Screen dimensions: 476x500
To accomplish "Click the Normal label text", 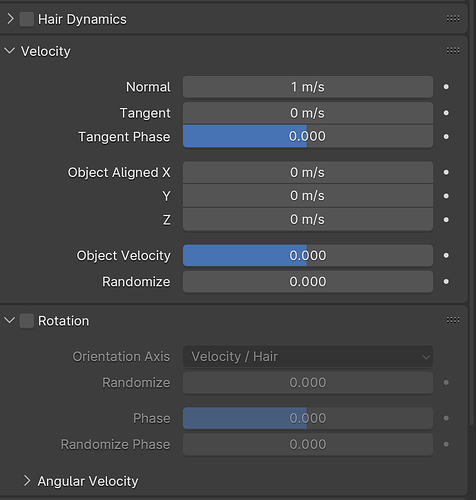I will [x=148, y=87].
